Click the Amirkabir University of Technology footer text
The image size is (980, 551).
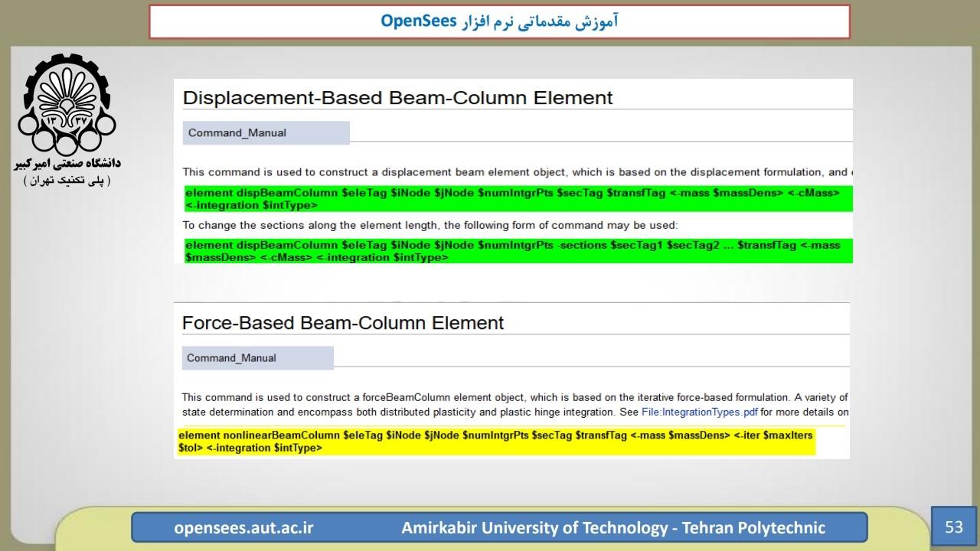613,528
